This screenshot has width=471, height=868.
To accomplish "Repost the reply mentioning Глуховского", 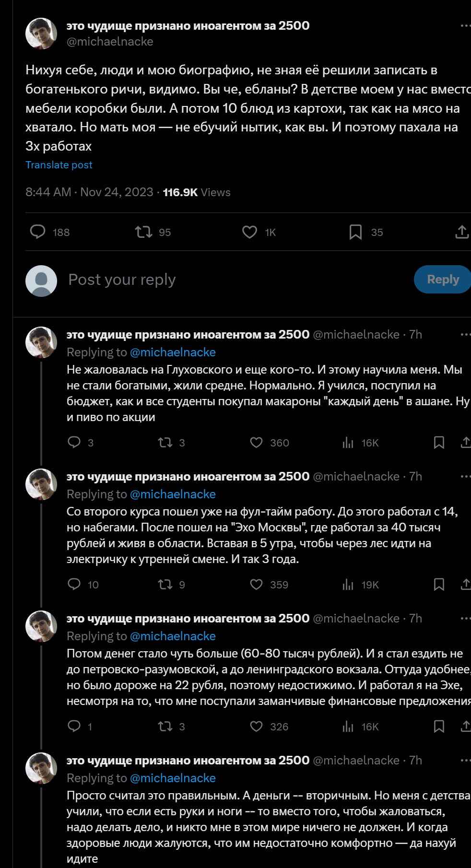I will pos(165,443).
